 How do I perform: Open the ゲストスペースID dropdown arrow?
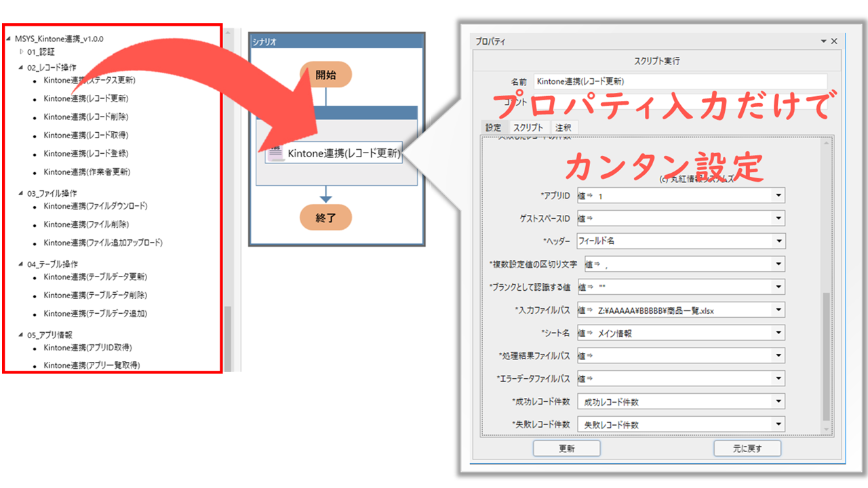(x=778, y=218)
